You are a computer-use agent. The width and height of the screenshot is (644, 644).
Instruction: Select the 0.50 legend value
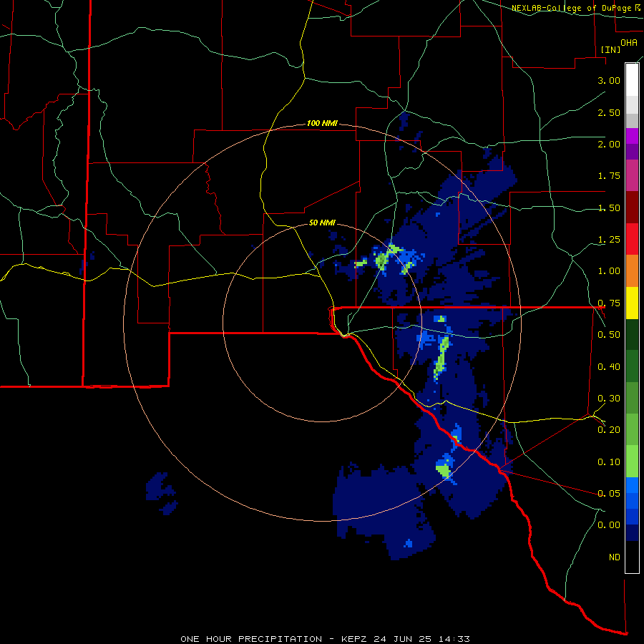609,335
